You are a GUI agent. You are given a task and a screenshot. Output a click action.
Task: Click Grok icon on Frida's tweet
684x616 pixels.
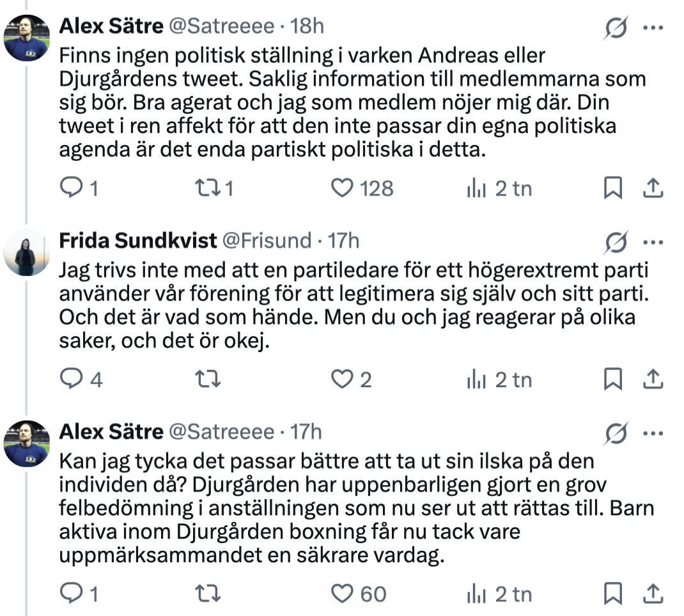pos(616,242)
